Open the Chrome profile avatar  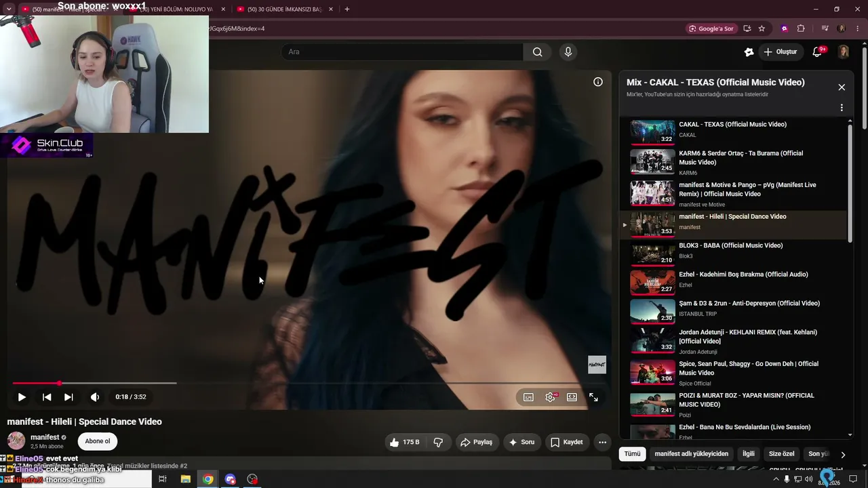(x=842, y=28)
